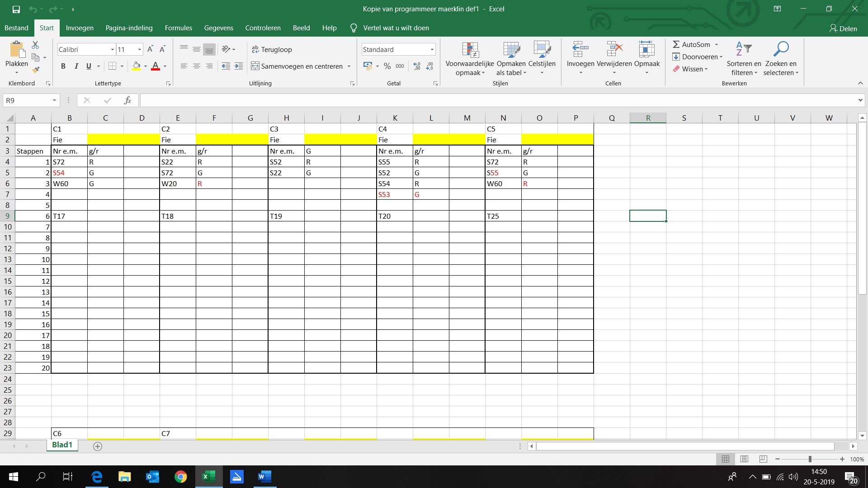Click the decrease indent icon
Screen dimensions: 868x488
click(x=226, y=66)
